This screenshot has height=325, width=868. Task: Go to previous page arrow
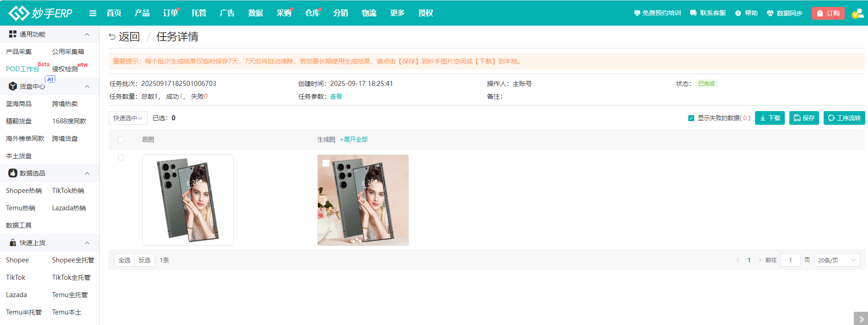point(738,260)
